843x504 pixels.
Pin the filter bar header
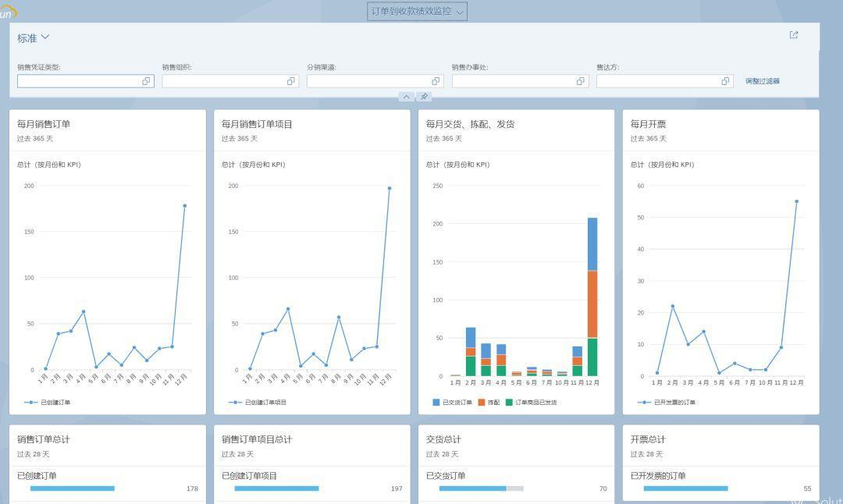click(424, 96)
